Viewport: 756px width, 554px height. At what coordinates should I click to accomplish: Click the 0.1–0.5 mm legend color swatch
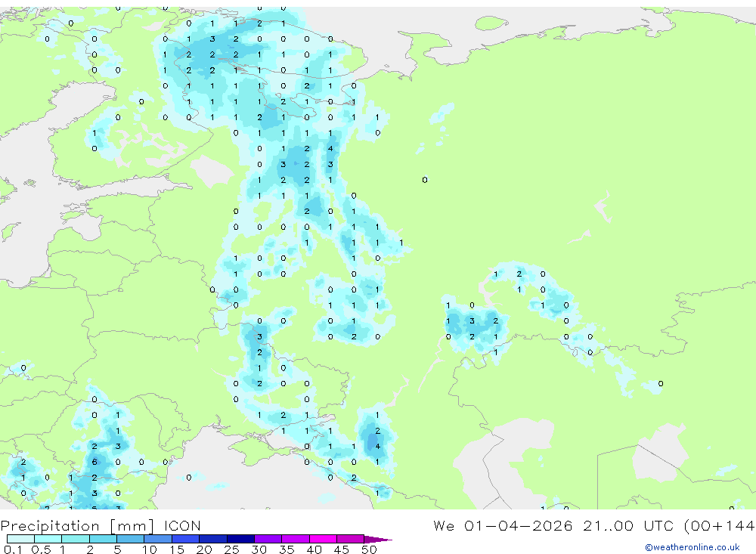pyautogui.click(x=20, y=539)
